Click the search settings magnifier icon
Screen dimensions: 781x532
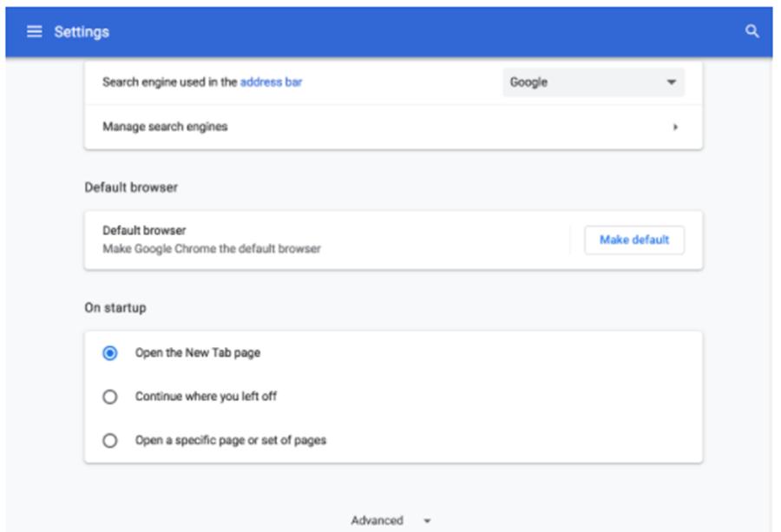tap(752, 32)
